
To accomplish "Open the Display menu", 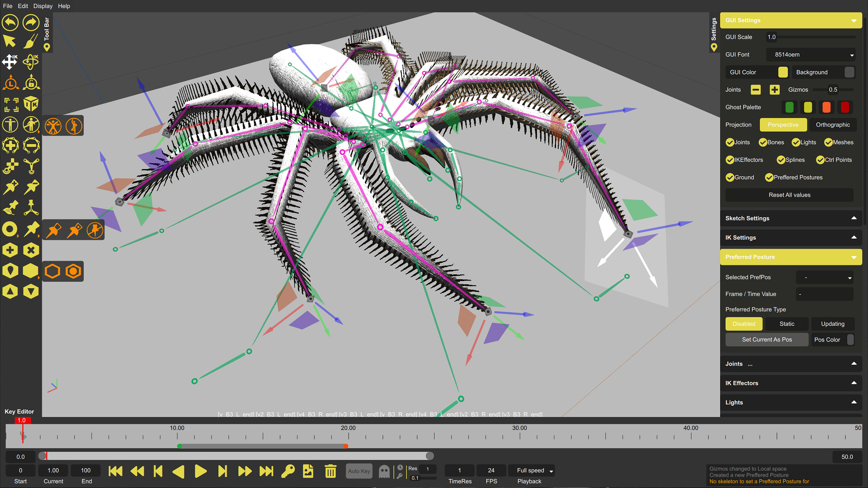I will coord(43,6).
